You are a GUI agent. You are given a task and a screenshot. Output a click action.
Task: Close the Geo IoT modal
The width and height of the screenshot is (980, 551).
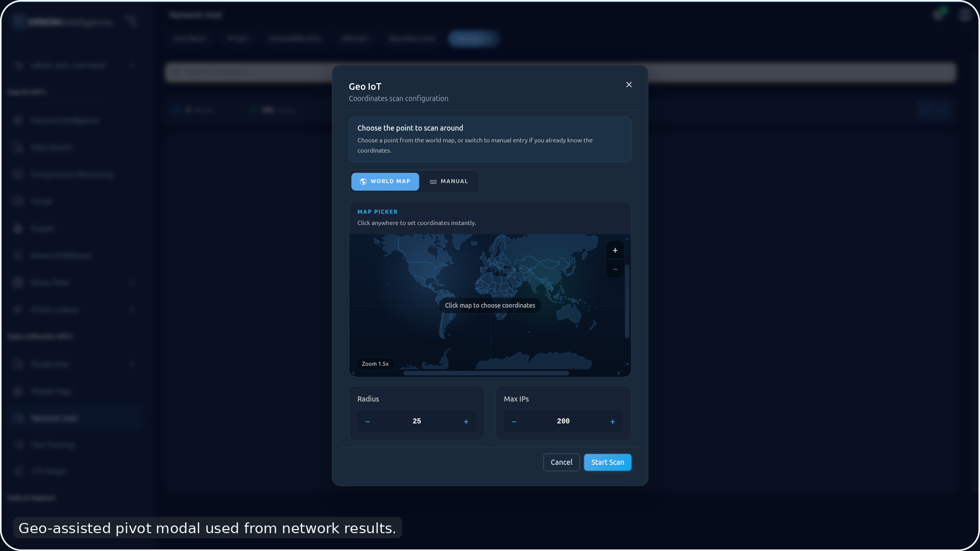[629, 85]
